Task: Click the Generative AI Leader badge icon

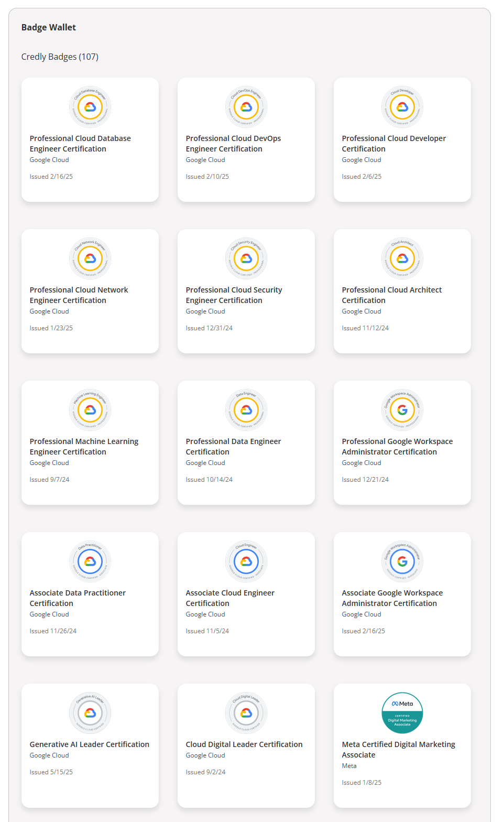Action: coord(90,713)
